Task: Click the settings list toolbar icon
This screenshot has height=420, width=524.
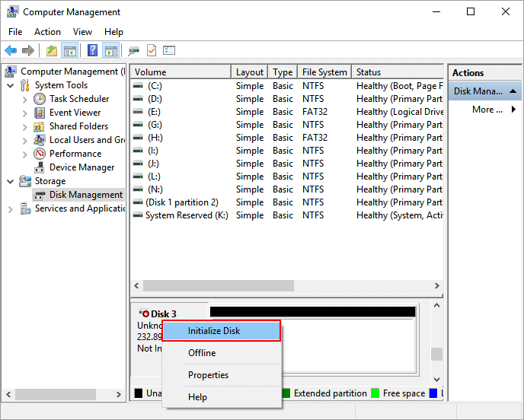Action: click(169, 51)
